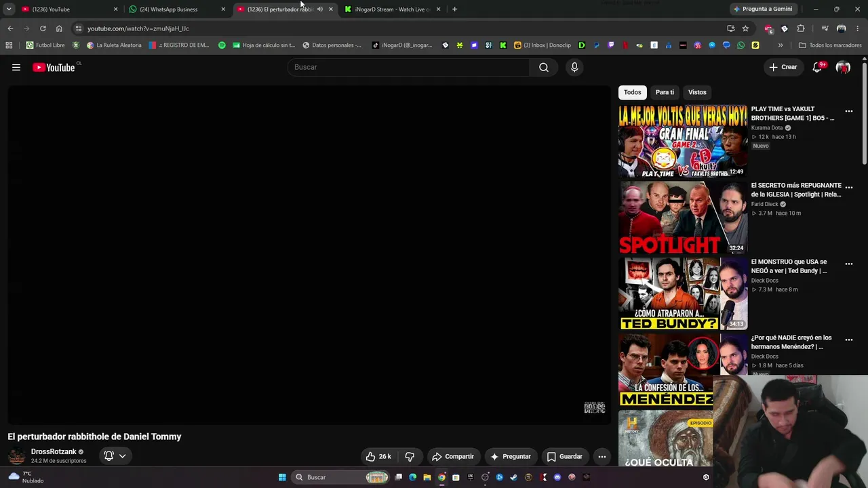868x488 pixels.
Task: Open options for hermanos Menéndez video
Action: tap(848, 340)
